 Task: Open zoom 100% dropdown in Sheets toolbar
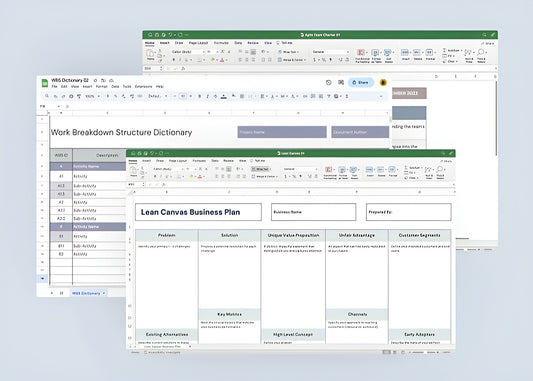(92, 97)
